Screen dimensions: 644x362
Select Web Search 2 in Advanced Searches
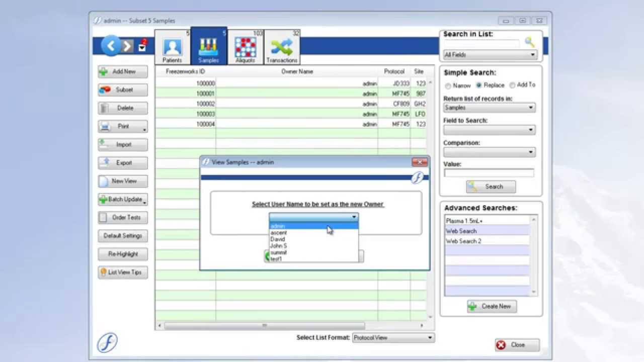click(487, 241)
